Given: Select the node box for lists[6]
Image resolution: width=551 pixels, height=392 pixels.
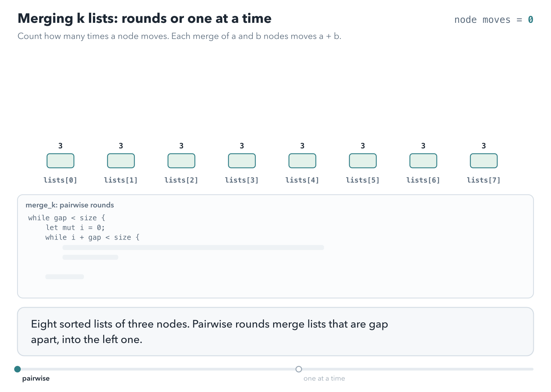Looking at the screenshot, I should point(423,161).
